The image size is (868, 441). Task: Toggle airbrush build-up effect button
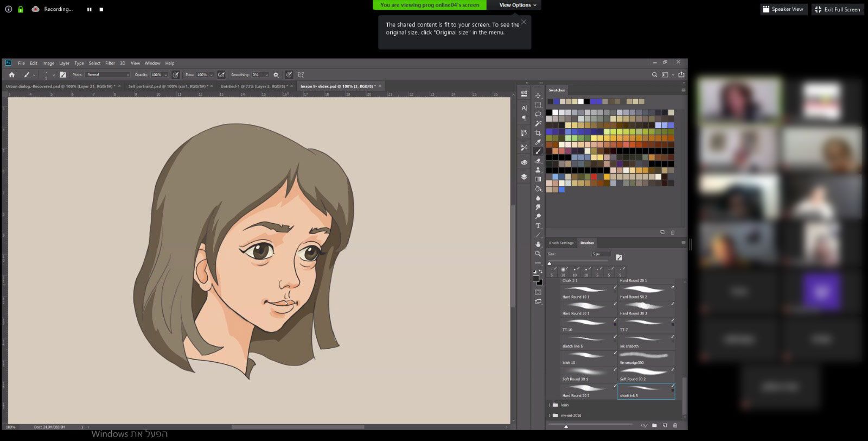[221, 75]
